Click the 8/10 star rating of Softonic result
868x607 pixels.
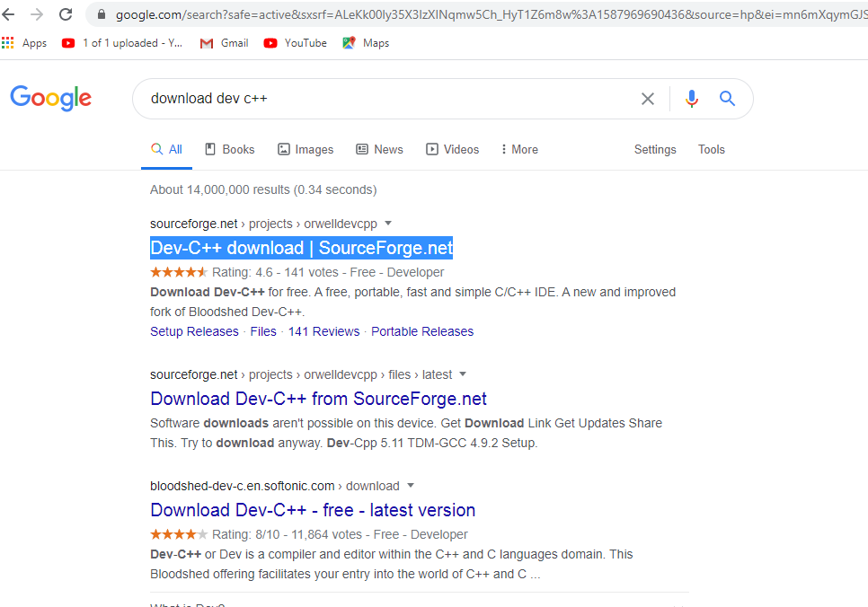pos(179,534)
